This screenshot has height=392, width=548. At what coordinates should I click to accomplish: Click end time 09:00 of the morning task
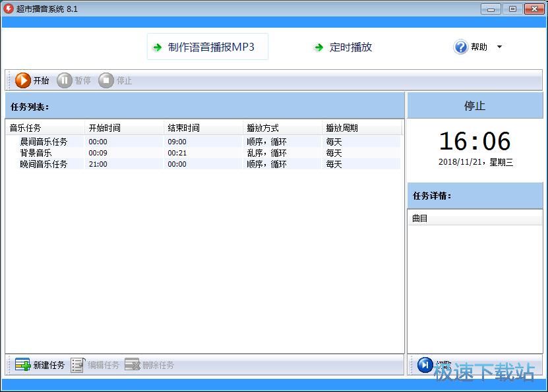coord(177,142)
